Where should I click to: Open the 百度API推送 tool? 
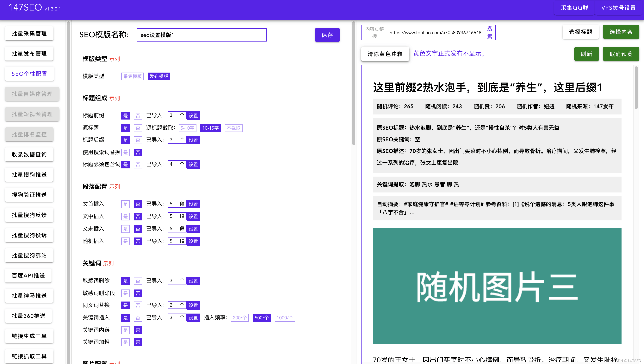pyautogui.click(x=28, y=275)
